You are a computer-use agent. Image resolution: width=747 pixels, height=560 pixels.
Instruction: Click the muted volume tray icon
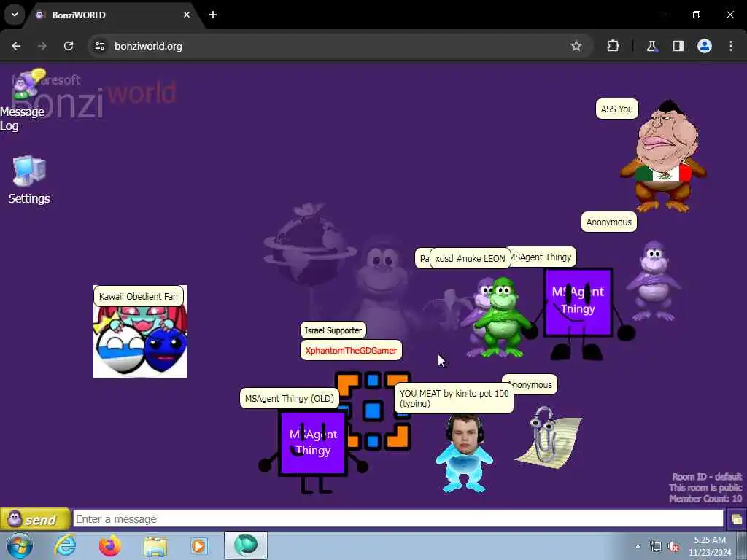[x=673, y=547]
